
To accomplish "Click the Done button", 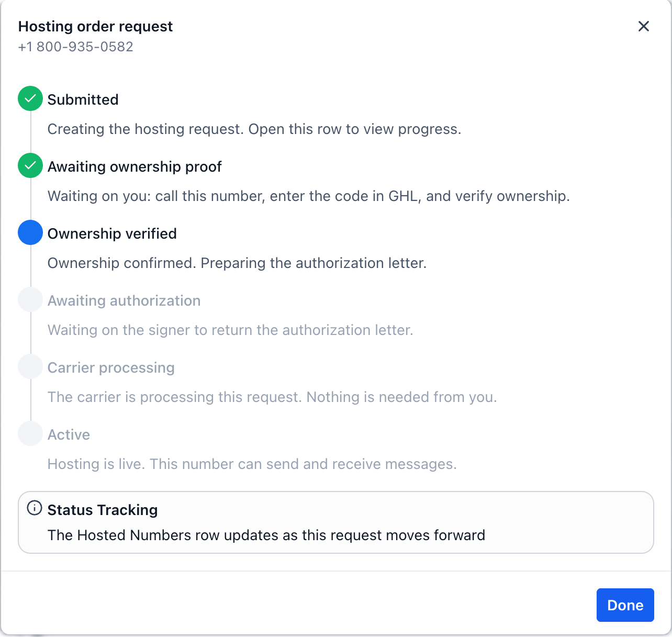I will 625,605.
